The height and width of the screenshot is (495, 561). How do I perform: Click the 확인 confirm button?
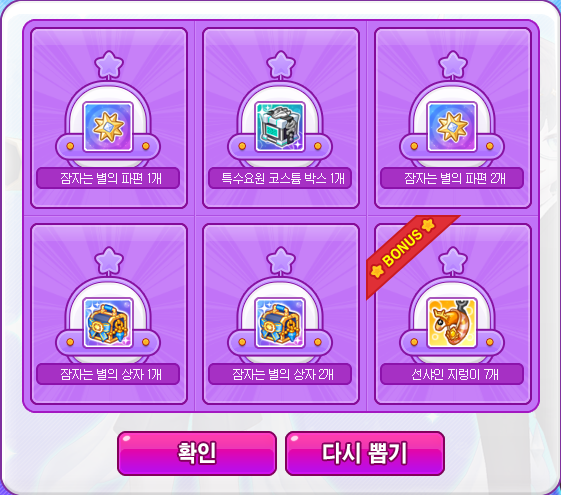197,453
